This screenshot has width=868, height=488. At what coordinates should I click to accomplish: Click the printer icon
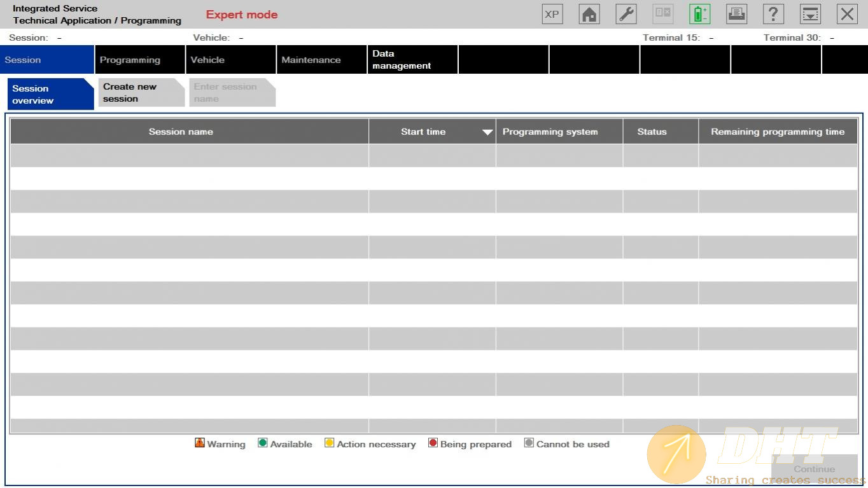736,15
